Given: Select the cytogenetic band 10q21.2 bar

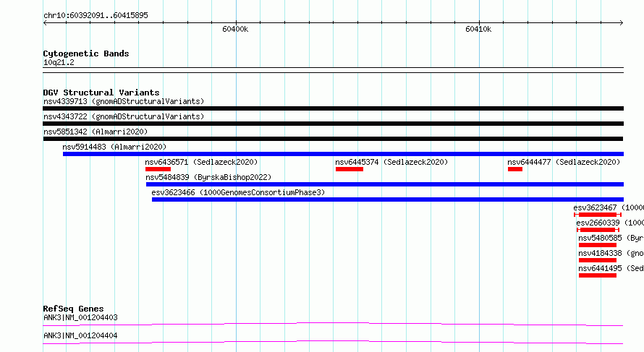Looking at the screenshot, I should click(x=333, y=70).
